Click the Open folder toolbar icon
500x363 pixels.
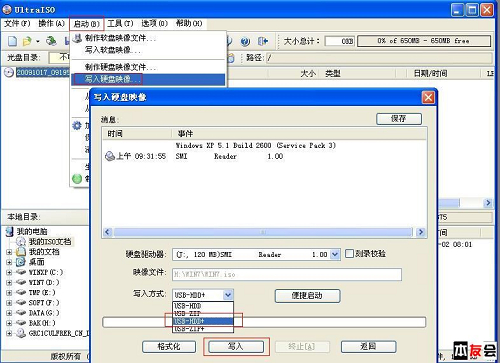coord(27,41)
